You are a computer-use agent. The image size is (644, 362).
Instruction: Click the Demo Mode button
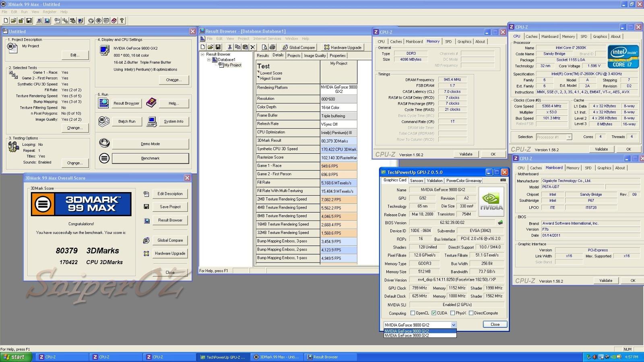point(150,144)
